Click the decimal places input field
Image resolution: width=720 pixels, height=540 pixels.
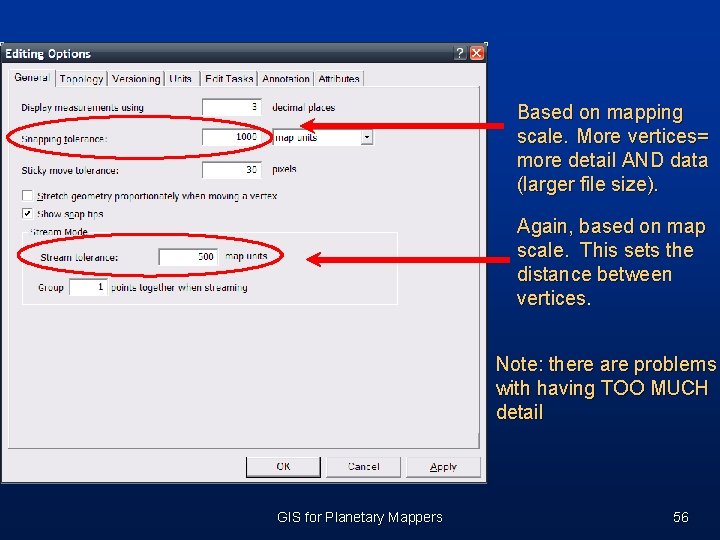[x=232, y=107]
